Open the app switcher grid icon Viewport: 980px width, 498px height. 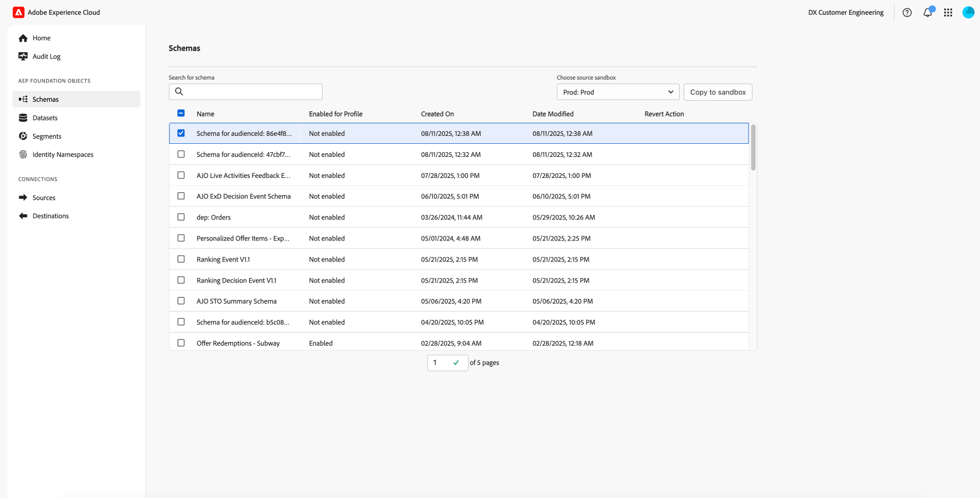click(x=948, y=13)
